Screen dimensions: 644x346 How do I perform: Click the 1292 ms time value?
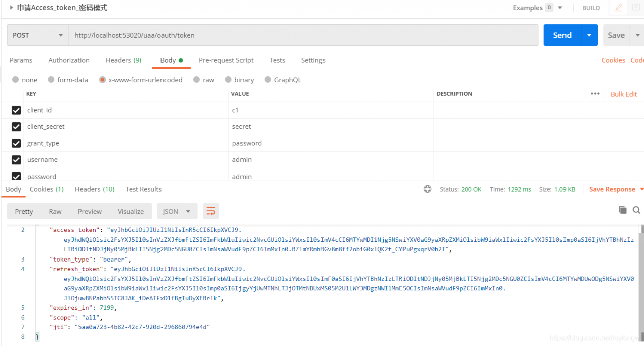click(519, 189)
